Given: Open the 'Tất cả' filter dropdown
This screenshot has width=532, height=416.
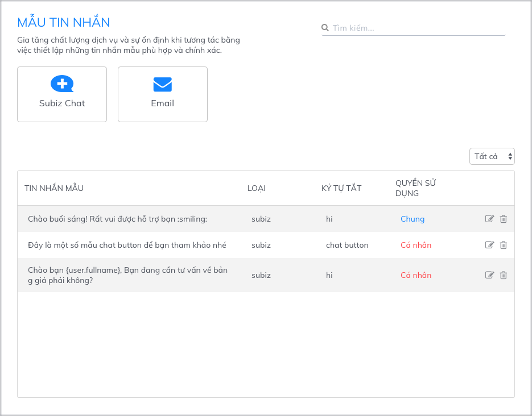Looking at the screenshot, I should tap(492, 156).
